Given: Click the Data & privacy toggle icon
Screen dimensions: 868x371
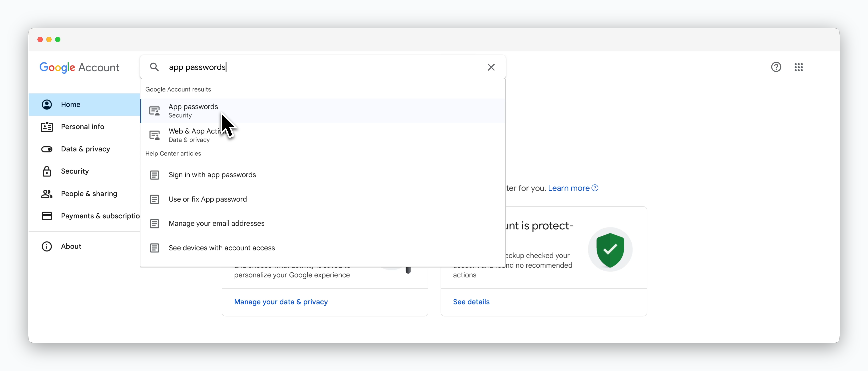Looking at the screenshot, I should click(x=47, y=149).
